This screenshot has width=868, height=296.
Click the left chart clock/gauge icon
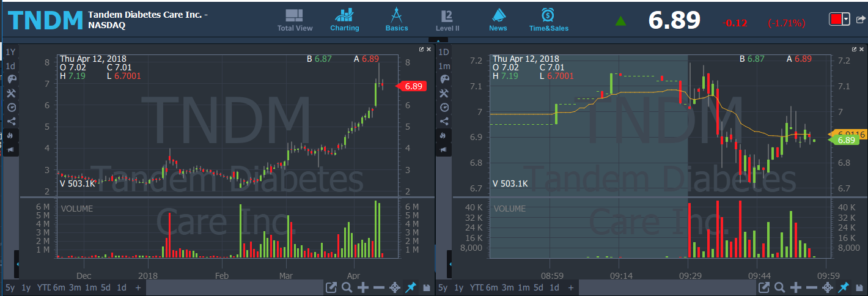point(11,107)
